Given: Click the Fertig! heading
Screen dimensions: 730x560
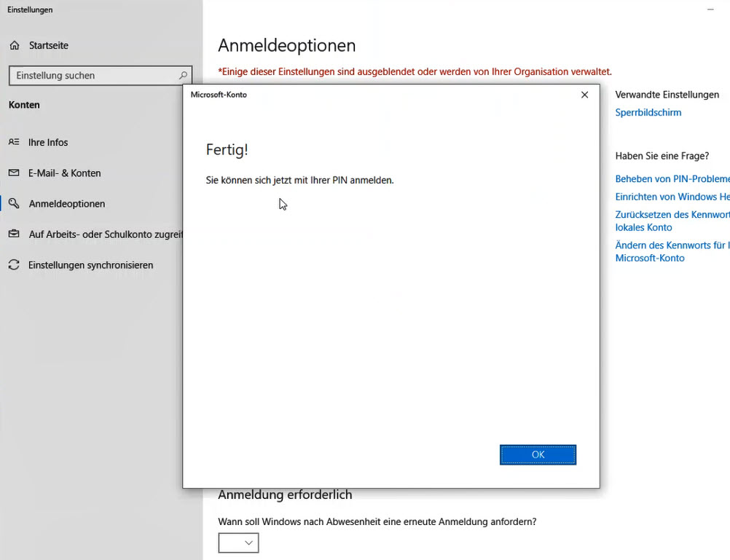Looking at the screenshot, I should (x=227, y=149).
